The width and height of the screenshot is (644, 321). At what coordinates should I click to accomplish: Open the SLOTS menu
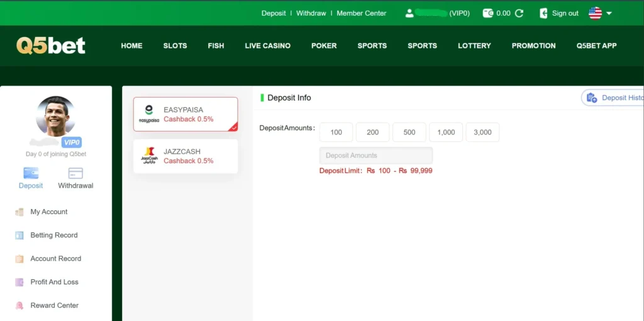coord(175,46)
